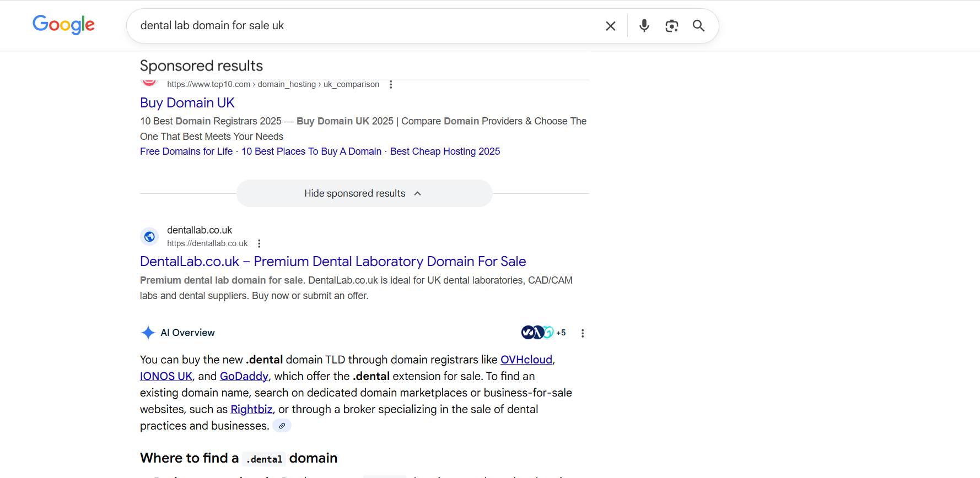Click the Google logo
This screenshot has height=478, width=980.
(x=63, y=25)
